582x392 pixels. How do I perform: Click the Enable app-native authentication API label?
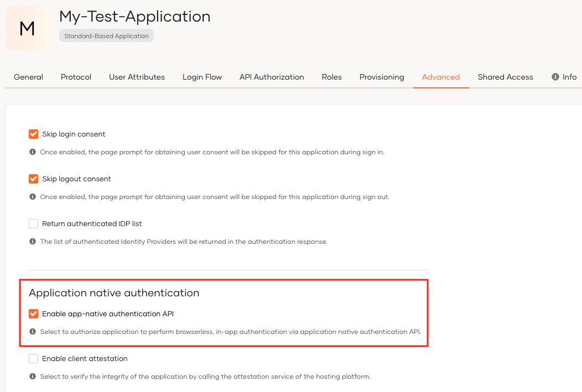[108, 313]
